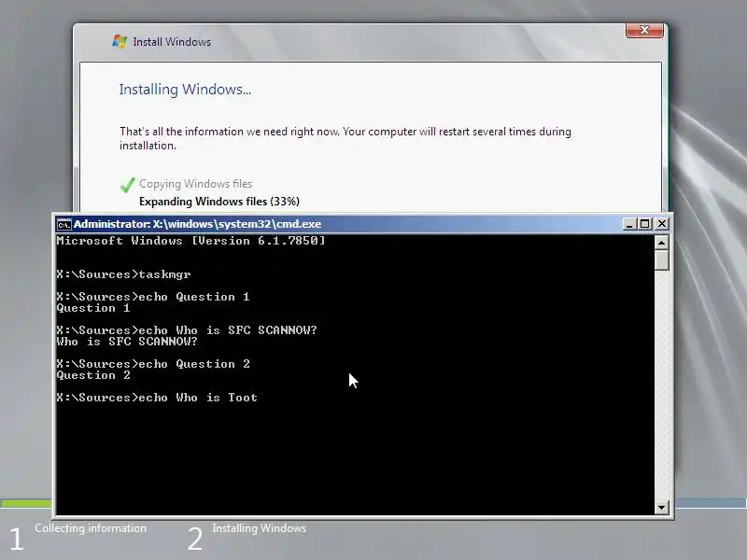Close the Install Windows dialog
This screenshot has height=560, width=747.
(x=644, y=30)
